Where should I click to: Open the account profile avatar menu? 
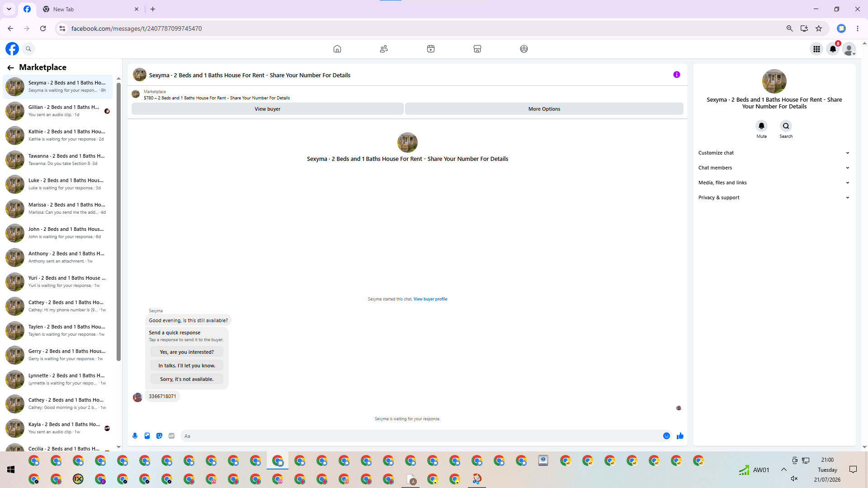[x=849, y=49]
